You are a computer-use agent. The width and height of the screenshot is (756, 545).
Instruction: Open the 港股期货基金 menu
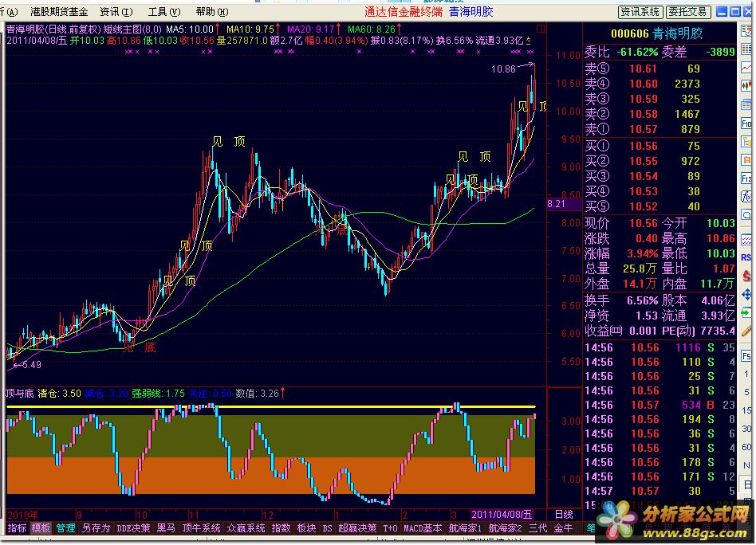pyautogui.click(x=59, y=12)
